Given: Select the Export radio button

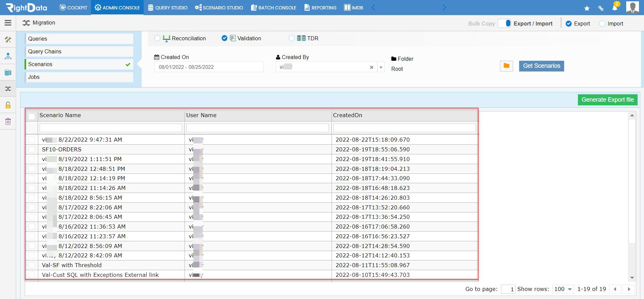Looking at the screenshot, I should (x=568, y=23).
